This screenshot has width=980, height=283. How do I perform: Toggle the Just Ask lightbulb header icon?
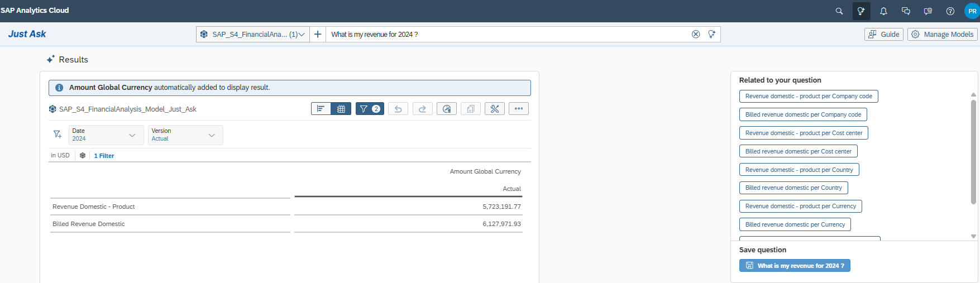coord(861,11)
